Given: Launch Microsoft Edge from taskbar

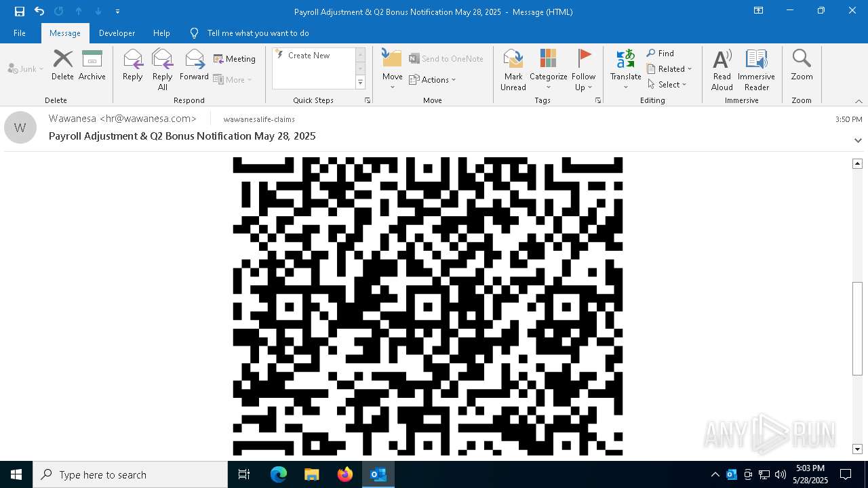Looking at the screenshot, I should pos(279,474).
